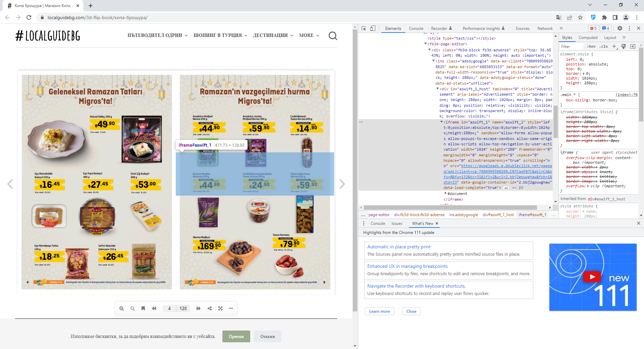Screen dimensions: 644x349
Task: Click the Learn more button
Action: [x=379, y=311]
